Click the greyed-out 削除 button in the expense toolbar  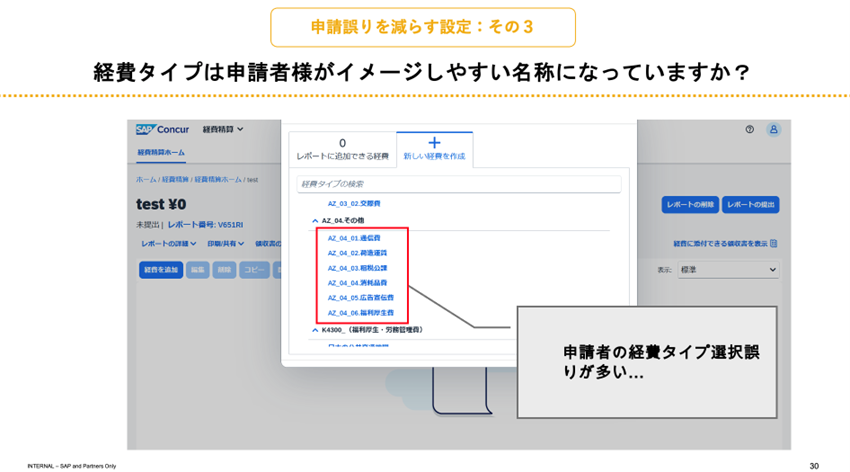(224, 270)
